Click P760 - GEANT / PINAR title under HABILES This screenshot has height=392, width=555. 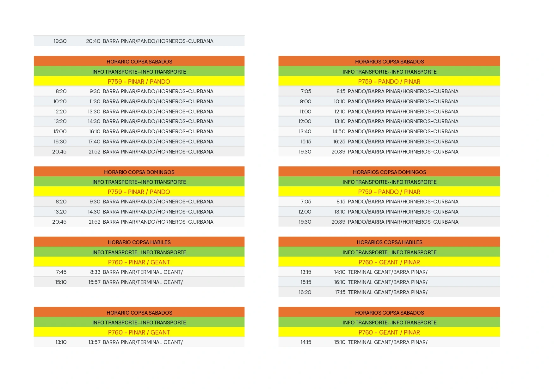click(x=389, y=262)
